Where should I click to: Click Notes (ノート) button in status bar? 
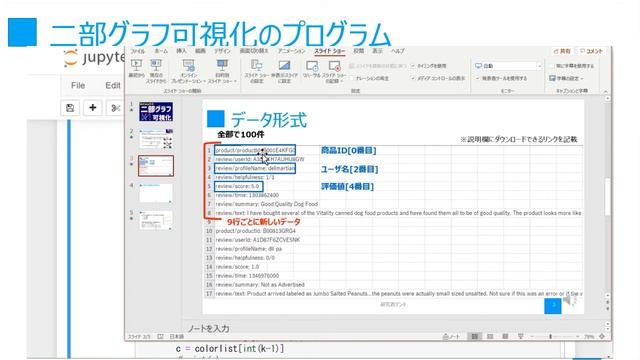click(451, 337)
